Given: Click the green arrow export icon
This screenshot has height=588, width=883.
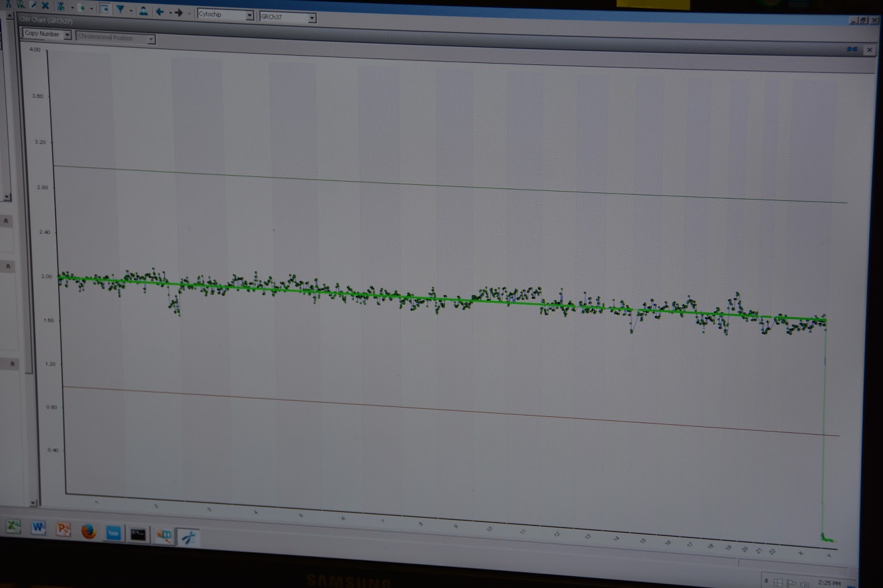Looking at the screenshot, I should pos(82,8).
